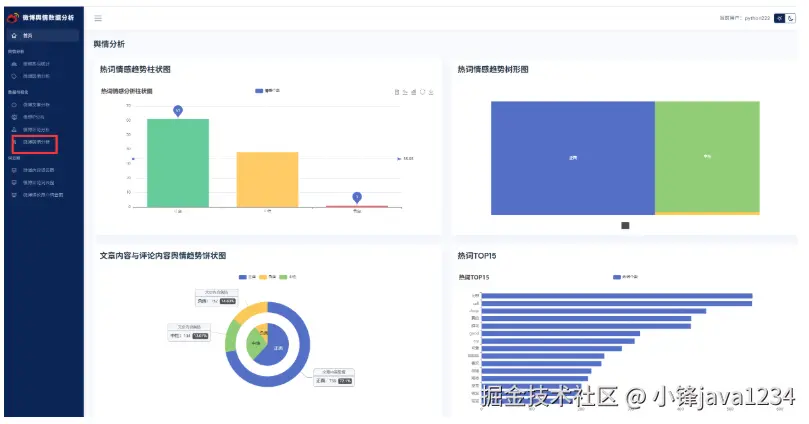Click the yellow middle bar in the sentiment chart
Screen dimensions: 809x424
click(267, 180)
